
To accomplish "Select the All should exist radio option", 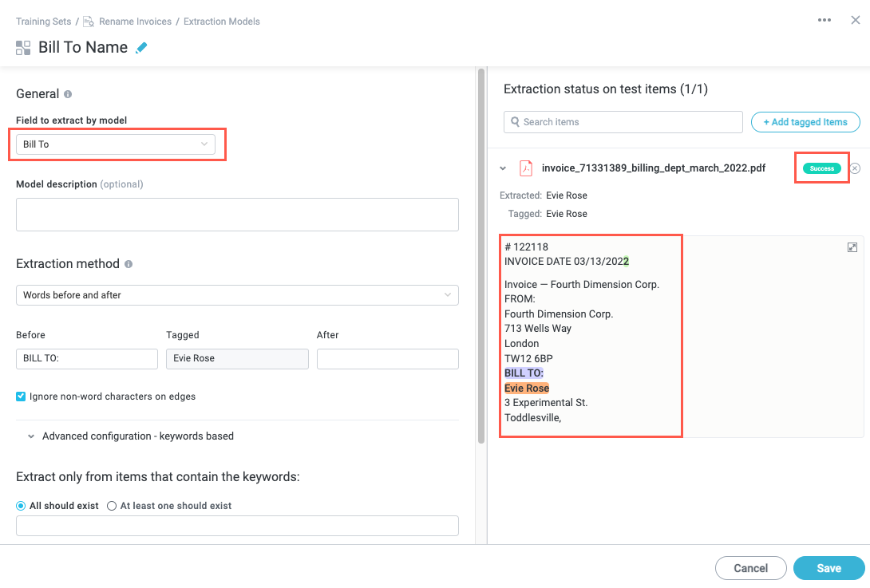I will pos(22,506).
